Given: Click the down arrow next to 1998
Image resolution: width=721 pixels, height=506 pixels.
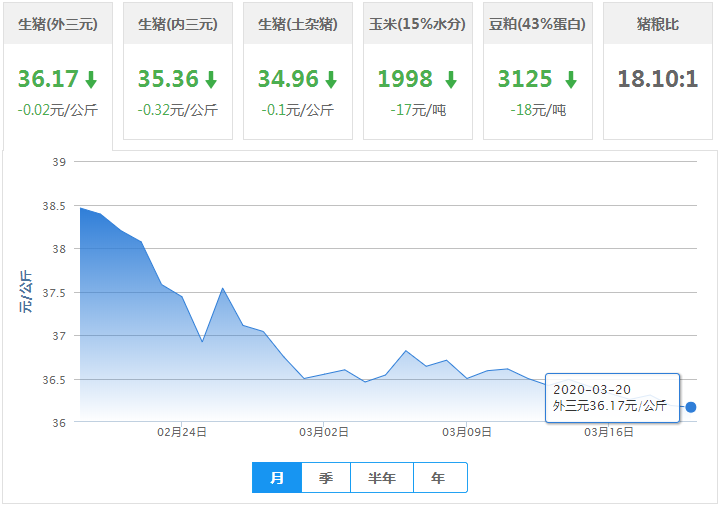Looking at the screenshot, I should (x=451, y=80).
